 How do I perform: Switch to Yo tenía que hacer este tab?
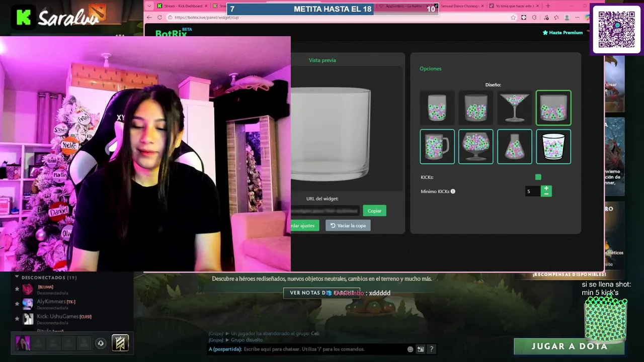[x=515, y=6]
